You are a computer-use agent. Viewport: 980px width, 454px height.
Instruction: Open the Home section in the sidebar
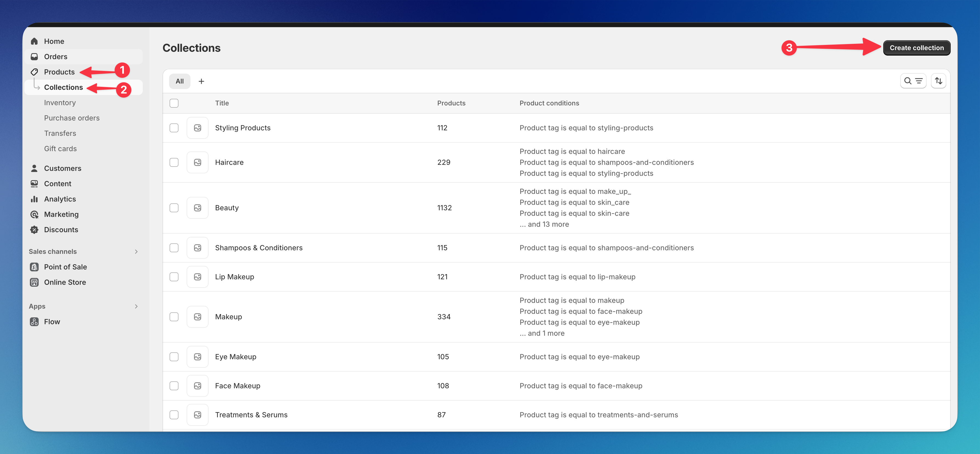[x=54, y=41]
